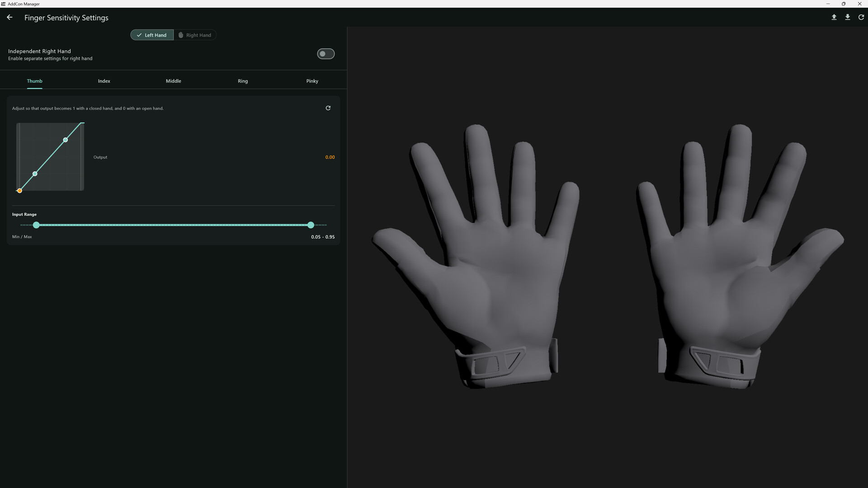Open the Ring finger tab
This screenshot has width=868, height=488.
(x=243, y=81)
